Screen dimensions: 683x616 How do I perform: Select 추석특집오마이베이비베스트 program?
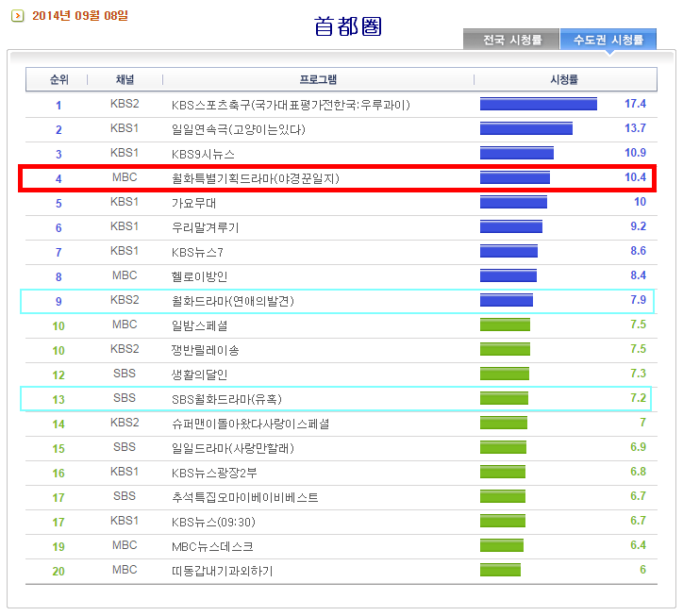point(244,497)
